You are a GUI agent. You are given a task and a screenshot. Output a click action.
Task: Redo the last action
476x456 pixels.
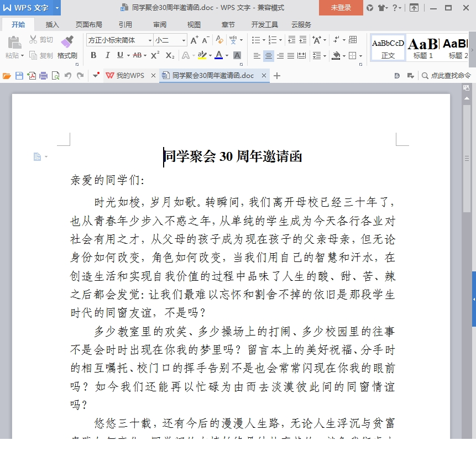pos(80,76)
